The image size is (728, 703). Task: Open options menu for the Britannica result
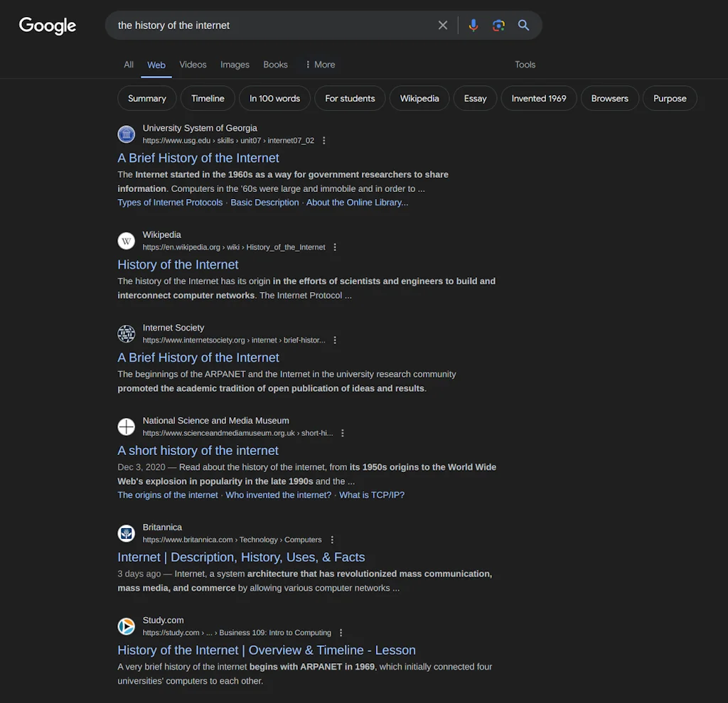coord(332,540)
